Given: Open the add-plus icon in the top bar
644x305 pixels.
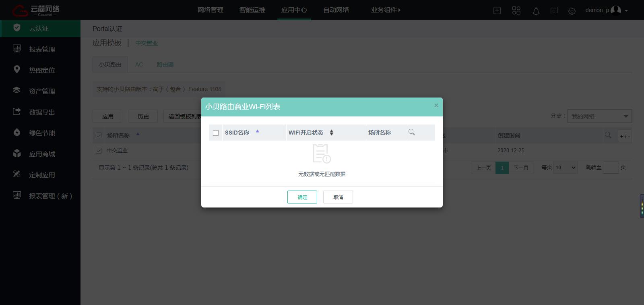Looking at the screenshot, I should (497, 10).
